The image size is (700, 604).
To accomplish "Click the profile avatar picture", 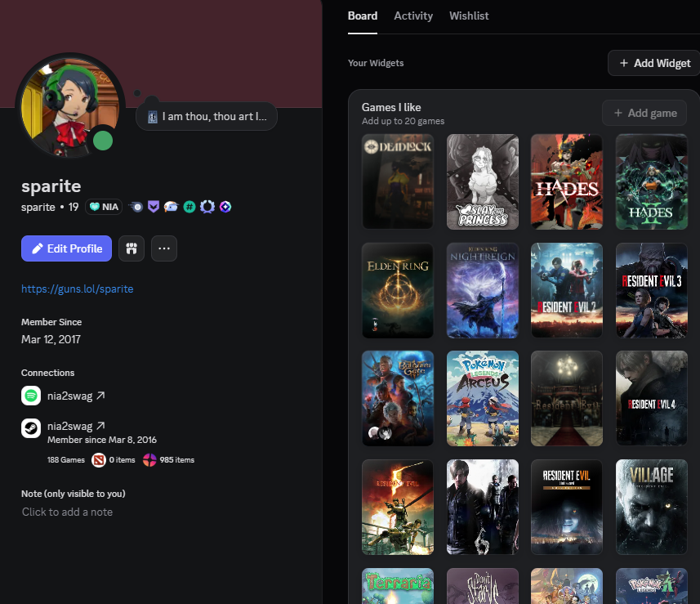I will coord(69,107).
